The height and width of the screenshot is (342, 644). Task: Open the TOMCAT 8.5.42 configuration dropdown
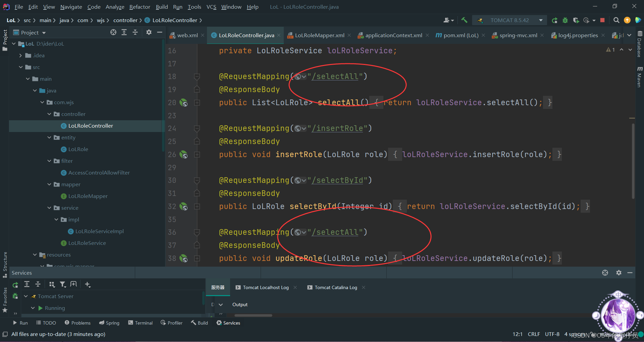coord(540,20)
